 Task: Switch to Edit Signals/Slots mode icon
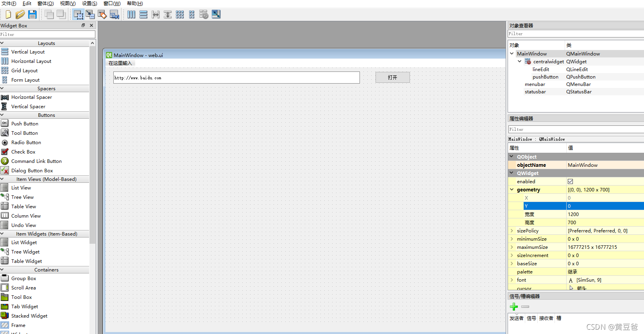tap(90, 15)
